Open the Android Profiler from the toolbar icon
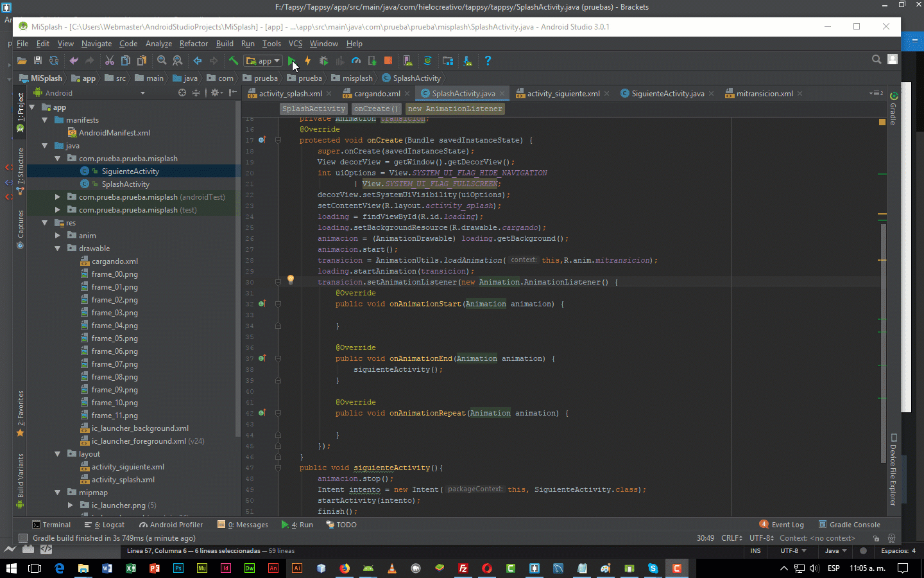The width and height of the screenshot is (924, 578). 355,60
